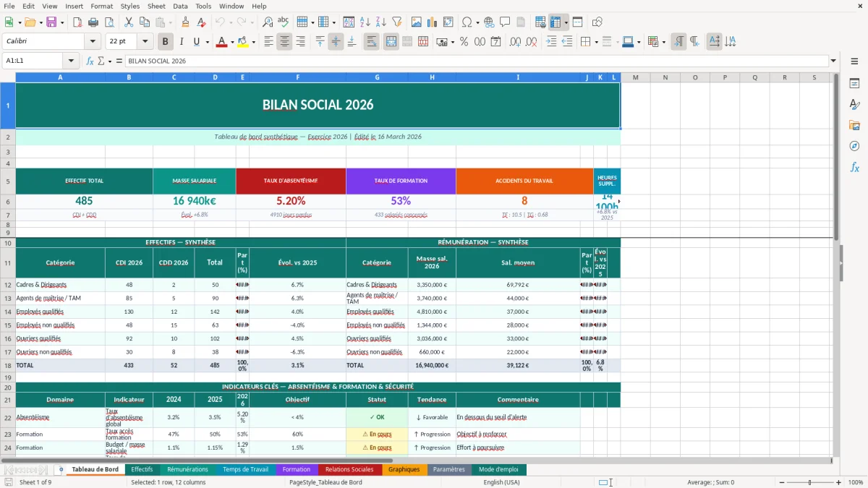Screen dimensions: 868x488
Task: Insert an image using the toolbar icon
Action: click(417, 22)
